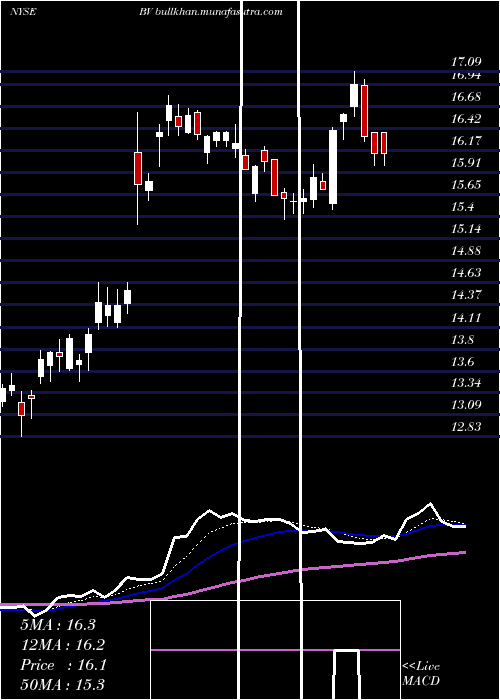
Task: Click the 14.11 price axis label
Action: pos(466,317)
